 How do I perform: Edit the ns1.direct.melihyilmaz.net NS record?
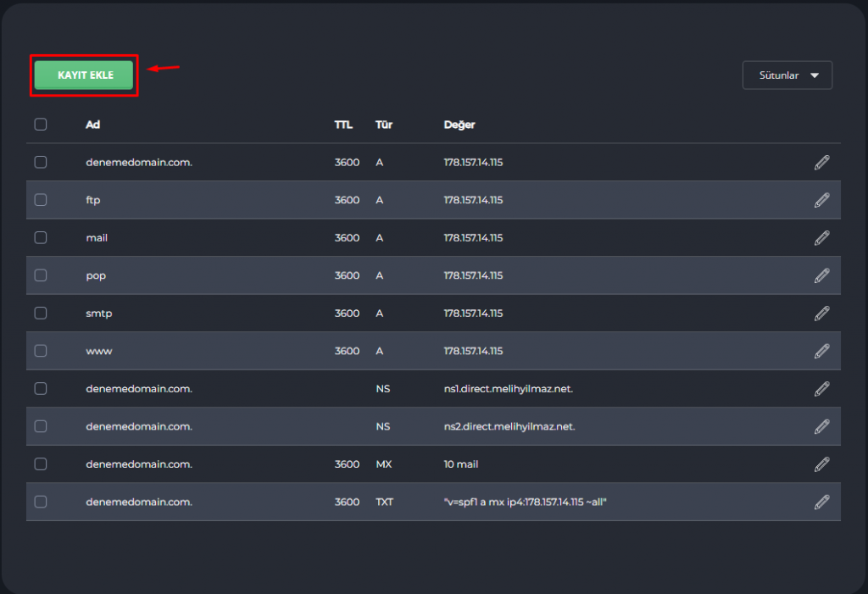[x=821, y=389]
